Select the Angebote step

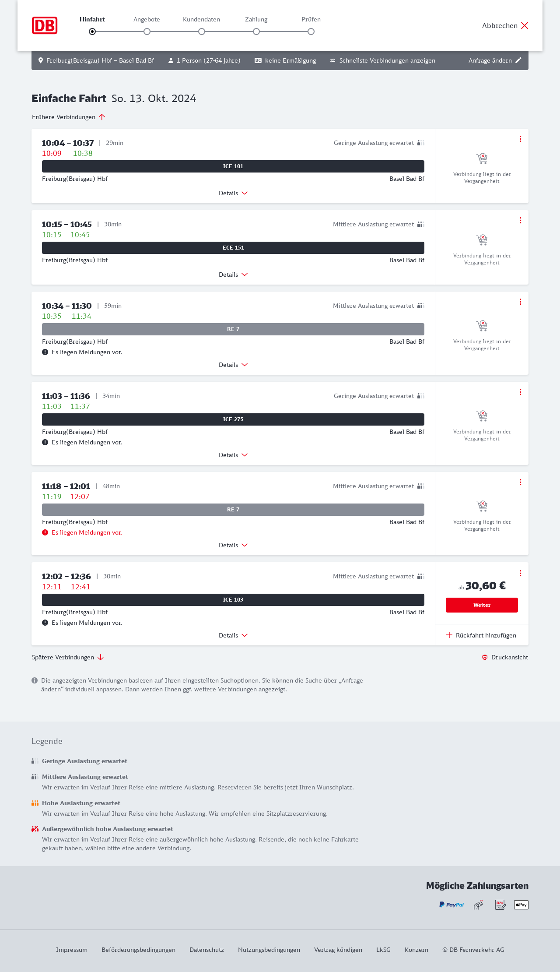[147, 31]
